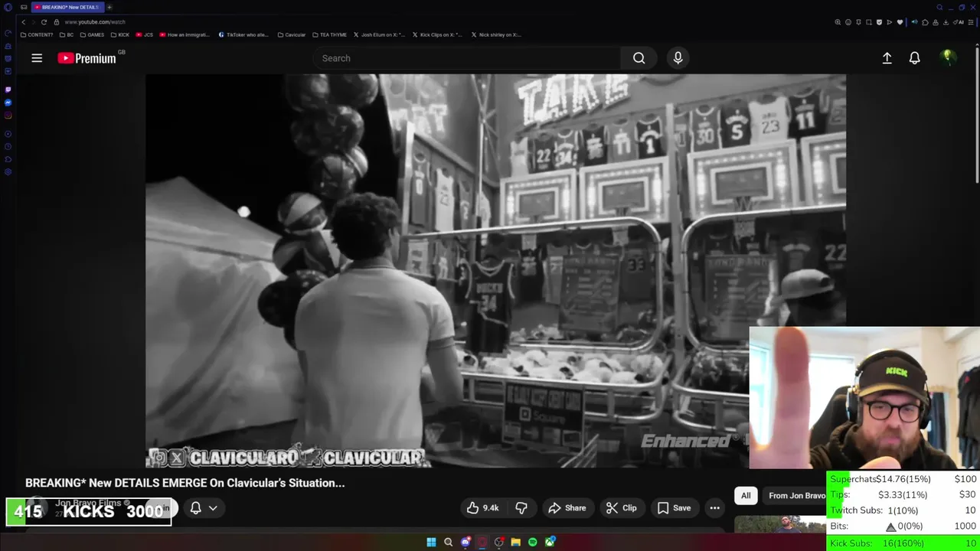Open the GAMES bookmarks folder
Screen dimensions: 980x551
92,34
